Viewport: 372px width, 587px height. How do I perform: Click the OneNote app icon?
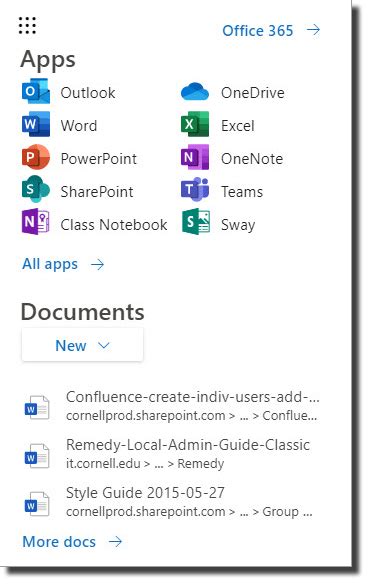(195, 157)
